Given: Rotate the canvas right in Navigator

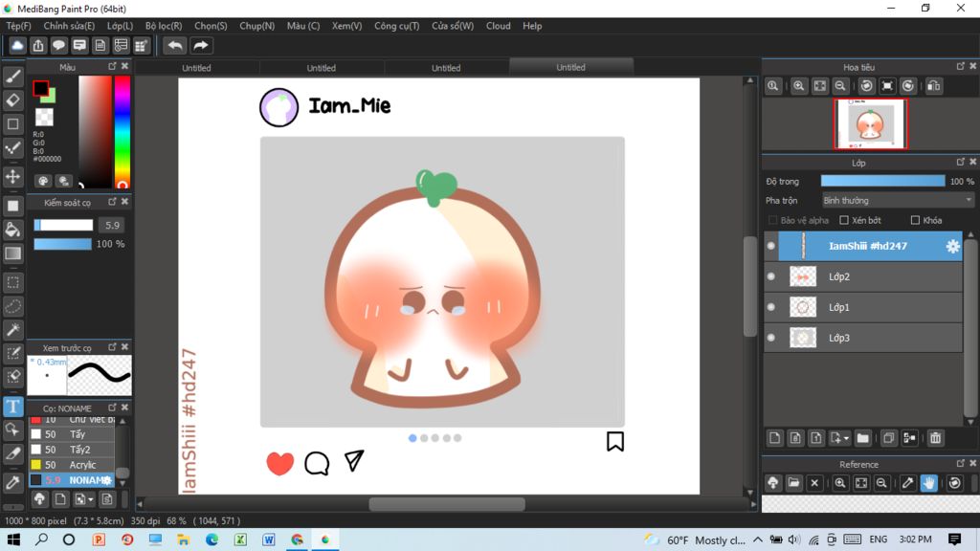Looking at the screenshot, I should 908,86.
